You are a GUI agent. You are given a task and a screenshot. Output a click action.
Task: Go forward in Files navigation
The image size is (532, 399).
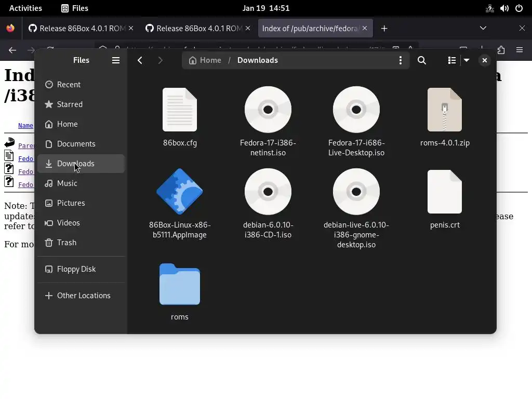[x=160, y=60]
